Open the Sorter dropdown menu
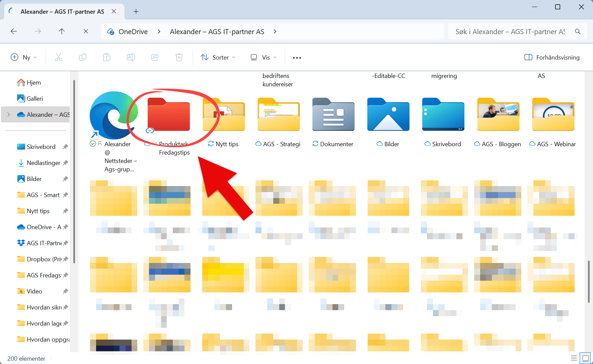 218,58
